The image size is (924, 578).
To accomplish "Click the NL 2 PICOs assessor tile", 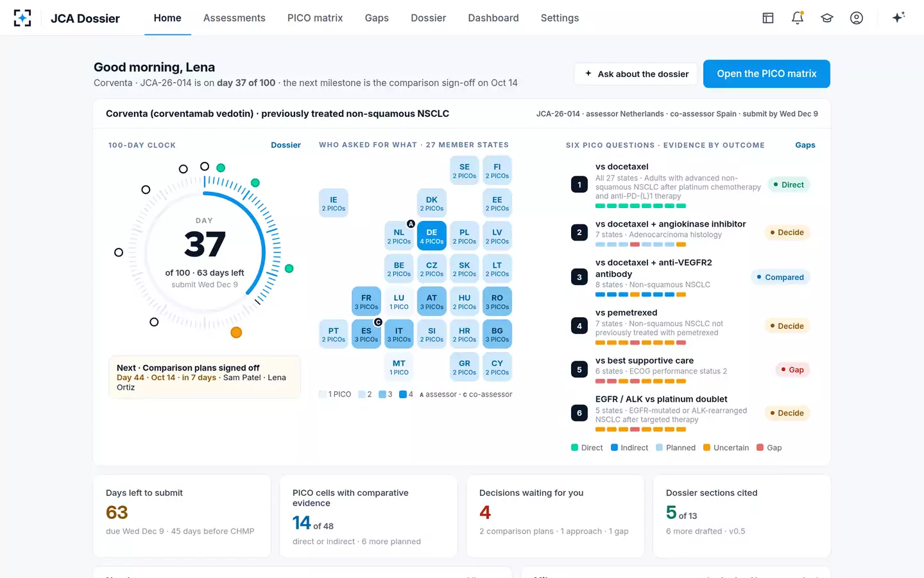I will pos(399,236).
